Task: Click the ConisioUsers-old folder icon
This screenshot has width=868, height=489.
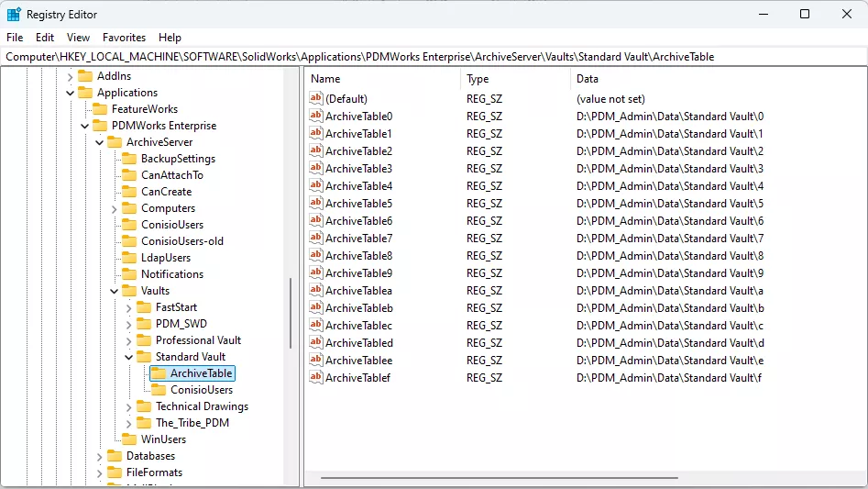Action: [129, 241]
